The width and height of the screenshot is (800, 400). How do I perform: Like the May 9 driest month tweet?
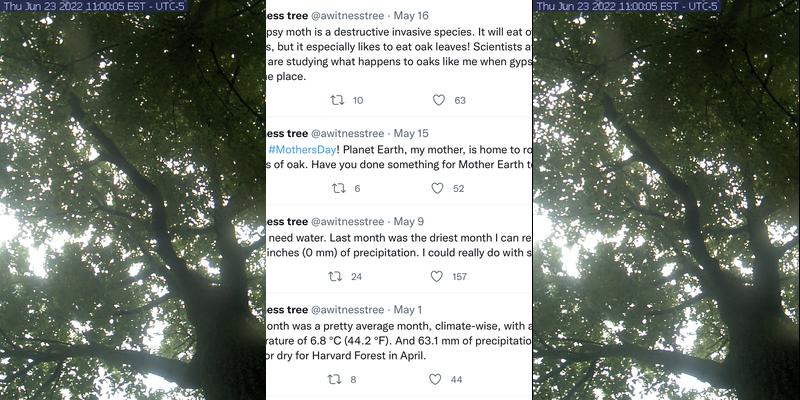(438, 276)
